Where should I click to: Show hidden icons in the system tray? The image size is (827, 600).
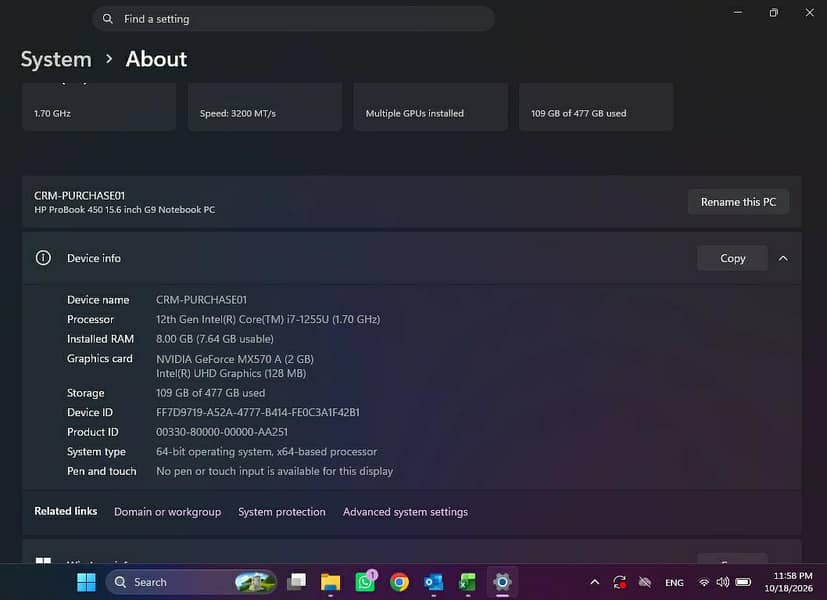(x=594, y=582)
